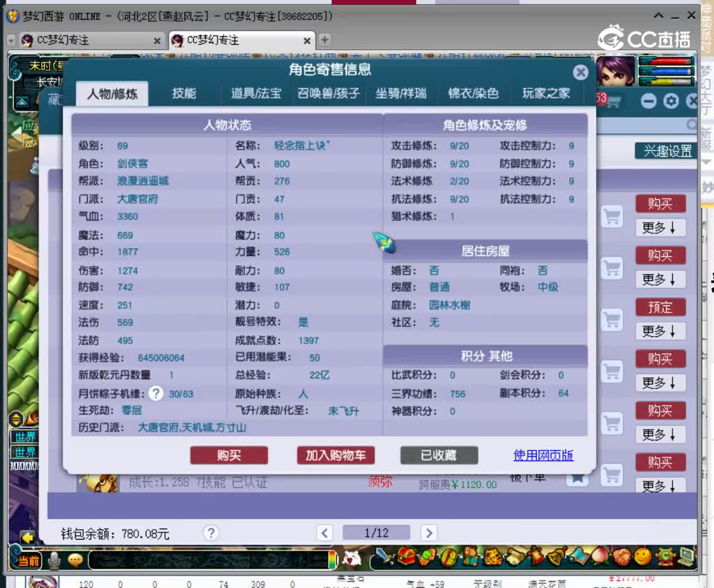Viewport: 714px width, 588px height.
Task: Click the red 购买 button in the dialog footer
Action: [x=229, y=455]
